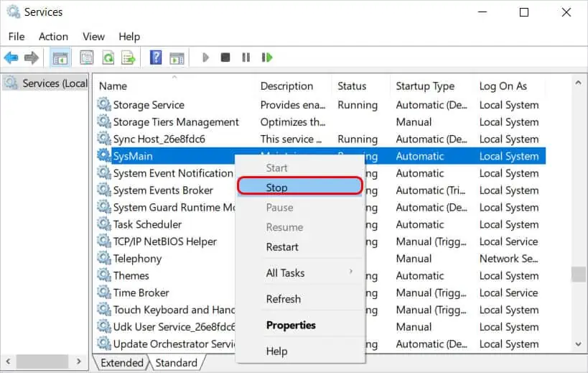The width and height of the screenshot is (588, 373).
Task: Click the Pause Service toolbar icon
Action: (246, 57)
